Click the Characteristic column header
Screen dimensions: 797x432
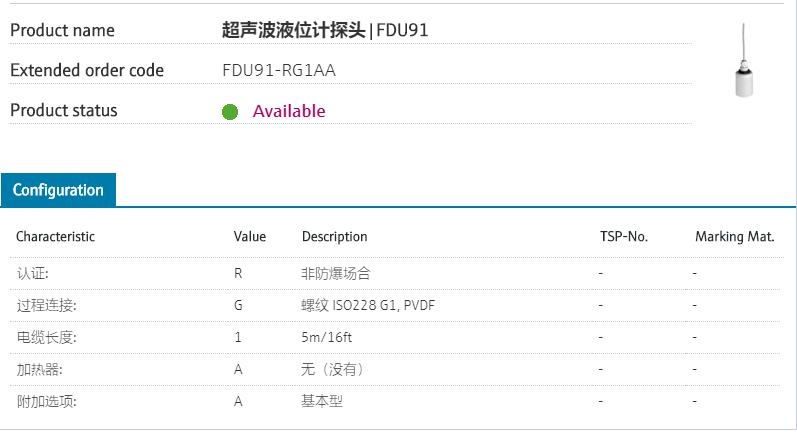point(55,237)
